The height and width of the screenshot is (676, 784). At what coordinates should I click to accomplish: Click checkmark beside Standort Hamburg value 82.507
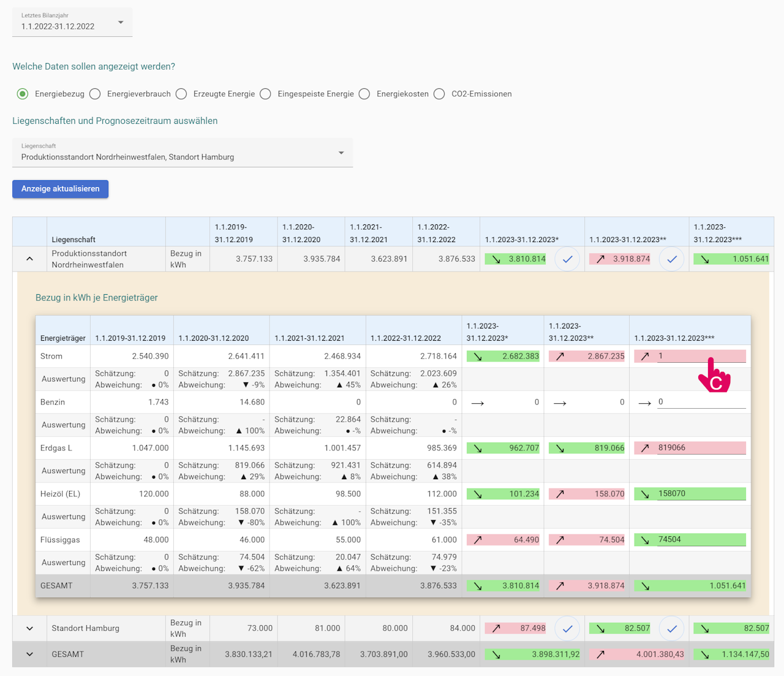click(671, 628)
